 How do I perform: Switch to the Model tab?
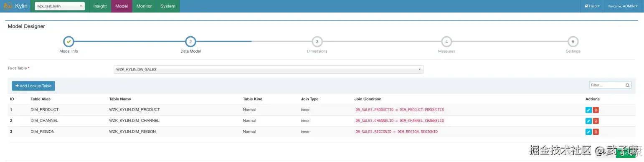(122, 6)
